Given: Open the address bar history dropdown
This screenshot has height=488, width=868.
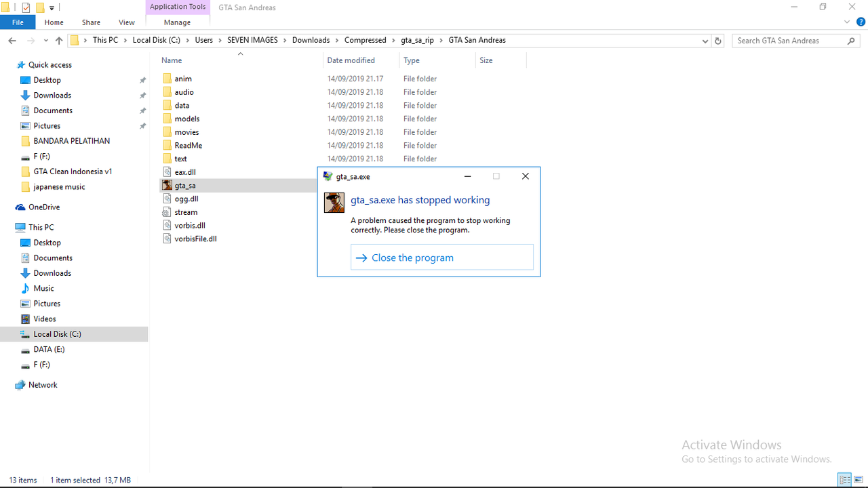Looking at the screenshot, I should pos(705,41).
